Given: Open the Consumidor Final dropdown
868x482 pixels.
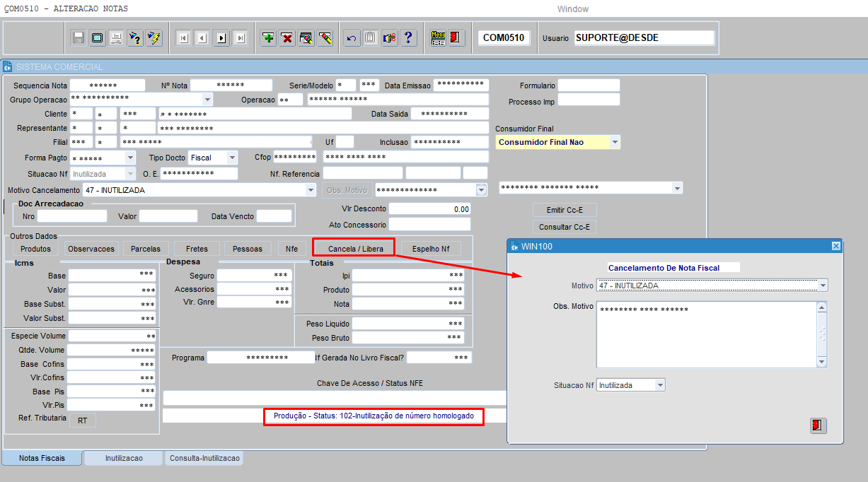Looking at the screenshot, I should pyautogui.click(x=615, y=142).
